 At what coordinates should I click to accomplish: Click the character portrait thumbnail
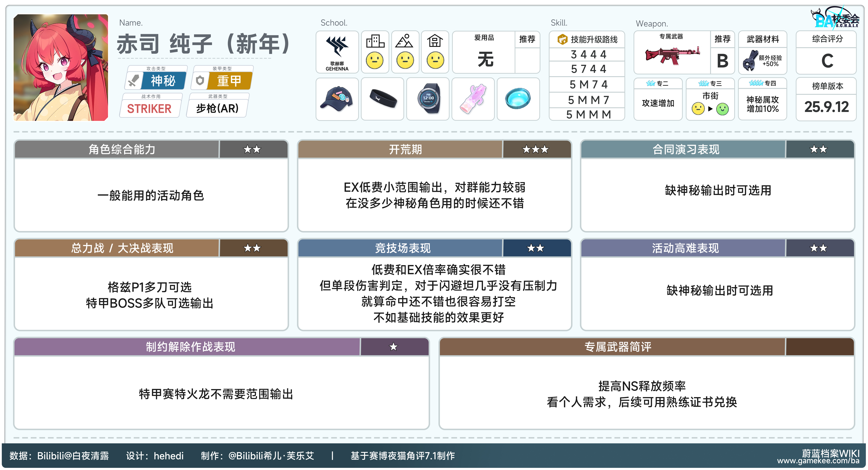pyautogui.click(x=61, y=67)
